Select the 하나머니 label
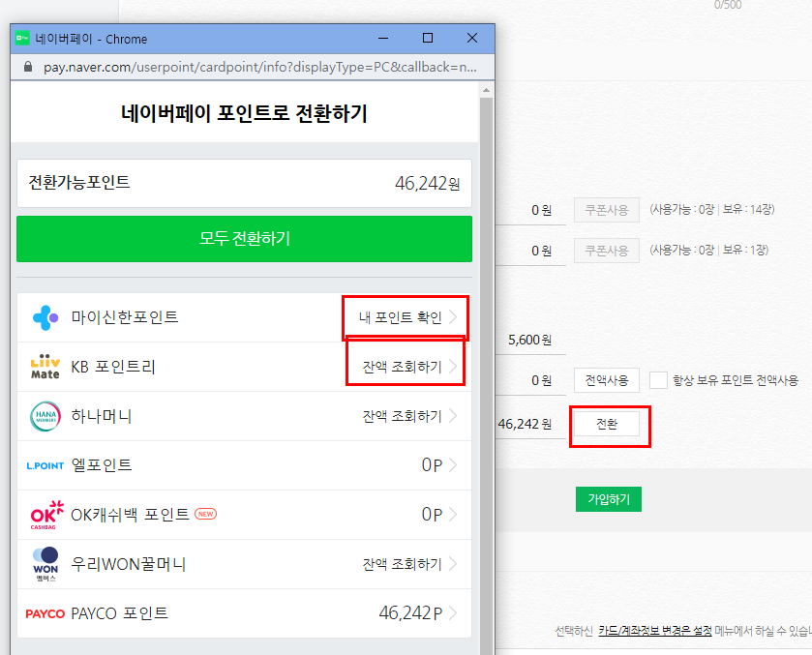812x655 pixels. [102, 416]
